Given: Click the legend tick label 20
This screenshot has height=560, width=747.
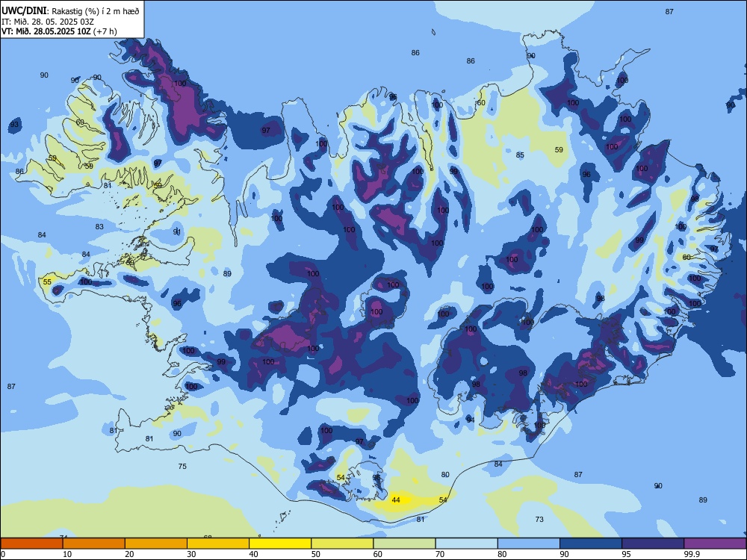Looking at the screenshot, I should coord(129,554).
